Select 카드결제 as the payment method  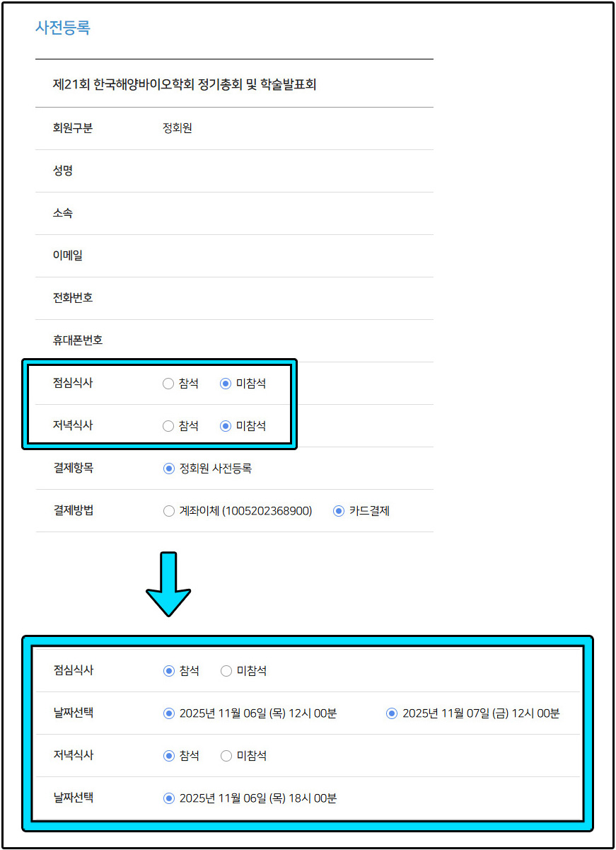339,511
